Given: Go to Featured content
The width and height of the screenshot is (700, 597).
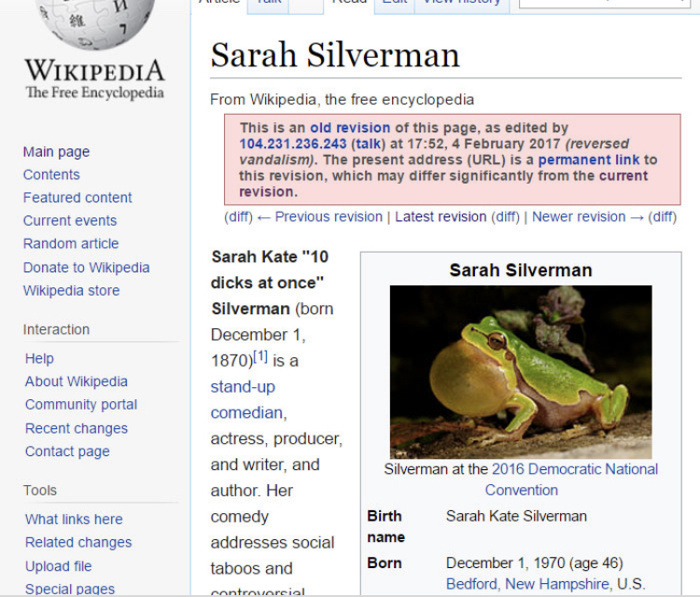Looking at the screenshot, I should [x=77, y=197].
